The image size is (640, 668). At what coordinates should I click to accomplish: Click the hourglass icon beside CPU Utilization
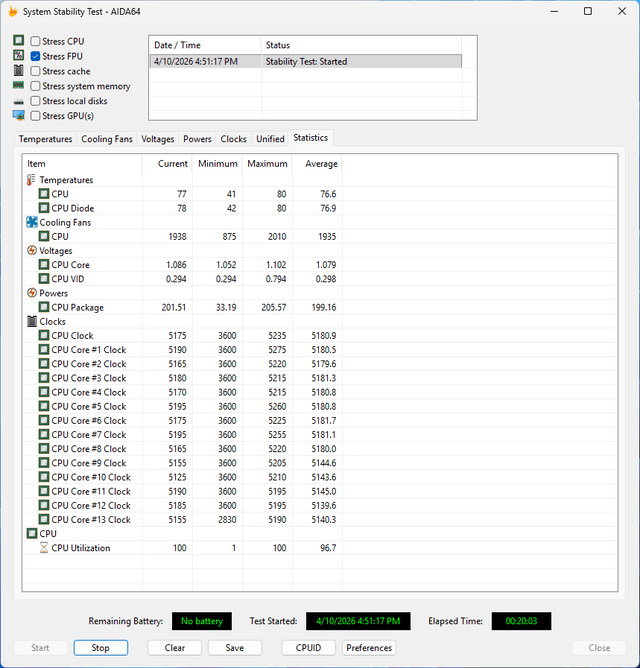click(43, 547)
